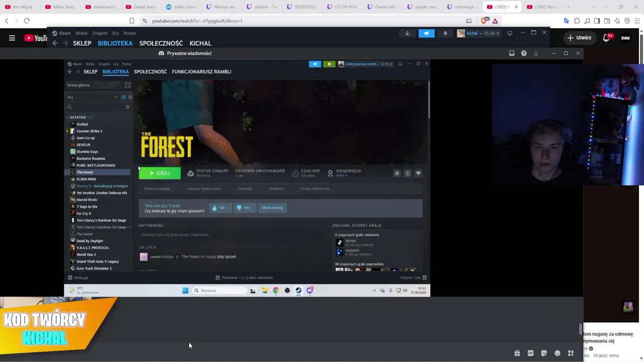Toggle Big Picture mode icon in outer Steam
The height and width of the screenshot is (362, 644).
[x=510, y=33]
